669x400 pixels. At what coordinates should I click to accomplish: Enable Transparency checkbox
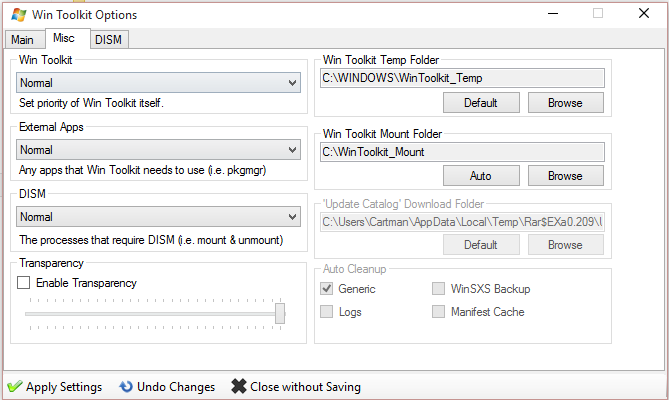pos(23,282)
